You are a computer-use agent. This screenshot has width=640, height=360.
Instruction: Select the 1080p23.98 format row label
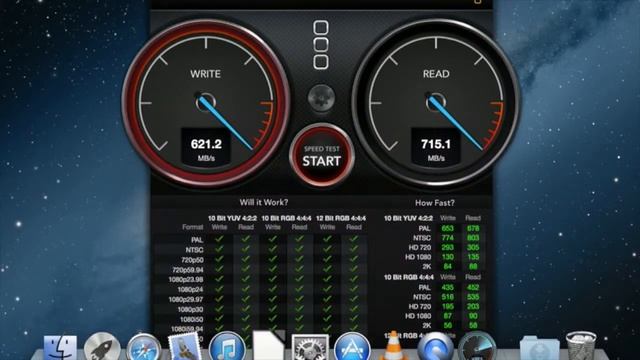pyautogui.click(x=186, y=280)
